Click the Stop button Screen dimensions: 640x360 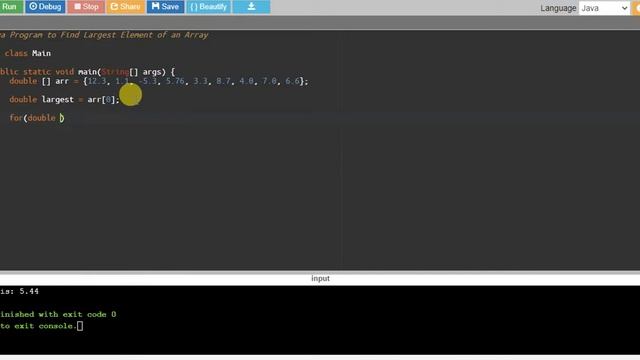coord(86,7)
